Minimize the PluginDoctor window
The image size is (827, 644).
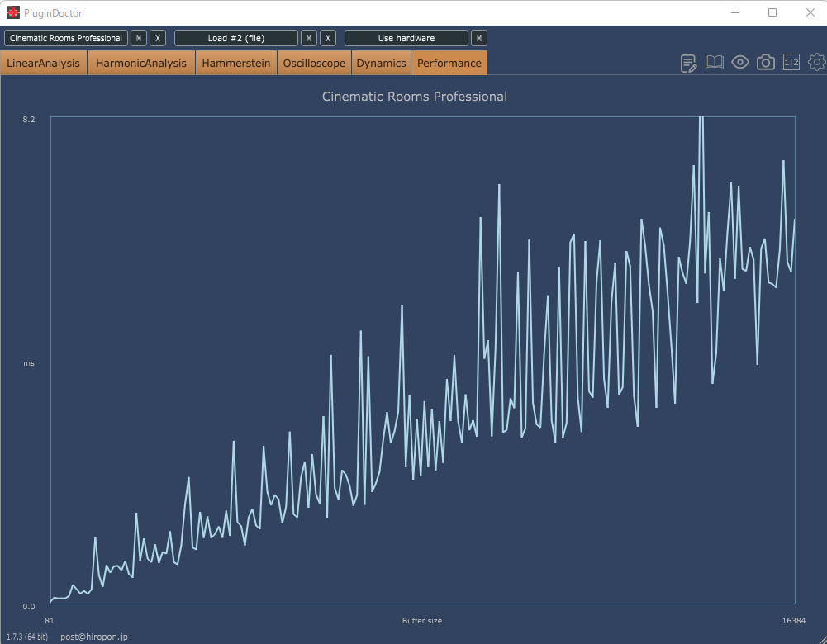pos(735,12)
